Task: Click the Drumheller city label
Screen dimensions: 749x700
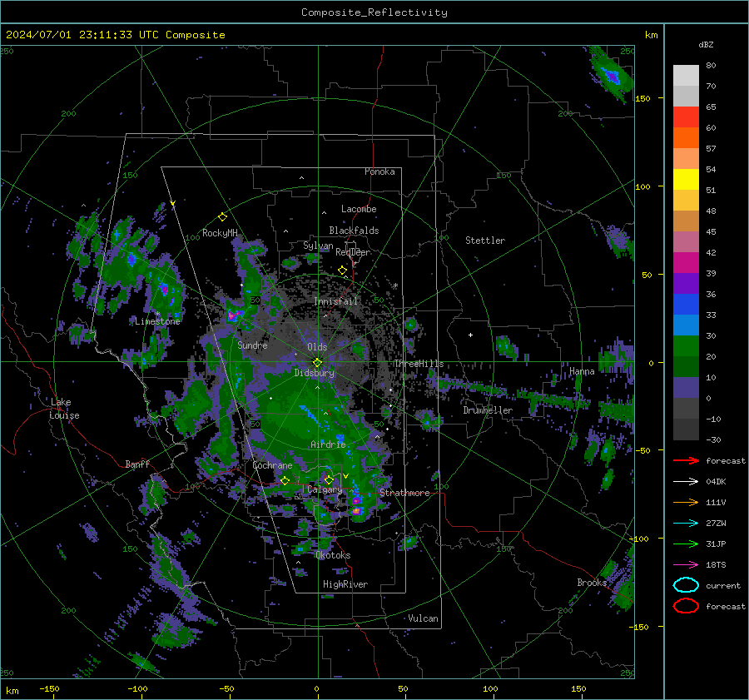Action: 488,410
